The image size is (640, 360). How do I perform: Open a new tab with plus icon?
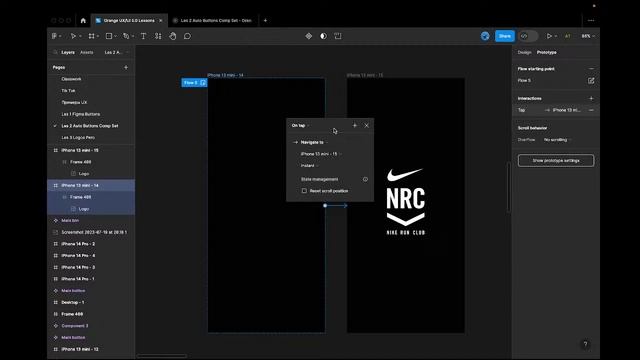(265, 20)
